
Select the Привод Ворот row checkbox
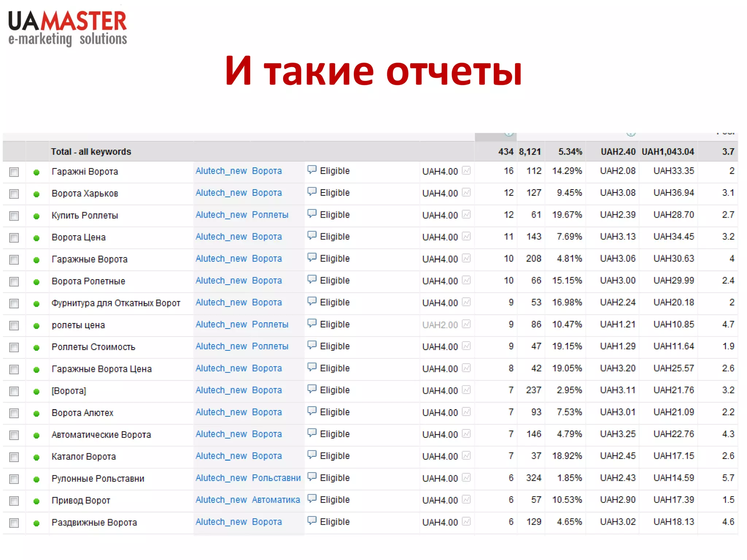pyautogui.click(x=14, y=501)
